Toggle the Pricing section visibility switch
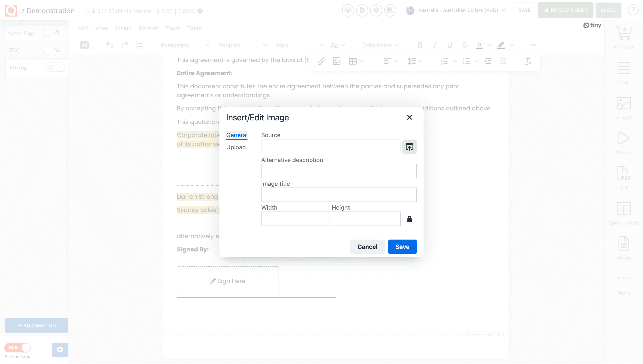This screenshot has height=364, width=643. point(54,67)
